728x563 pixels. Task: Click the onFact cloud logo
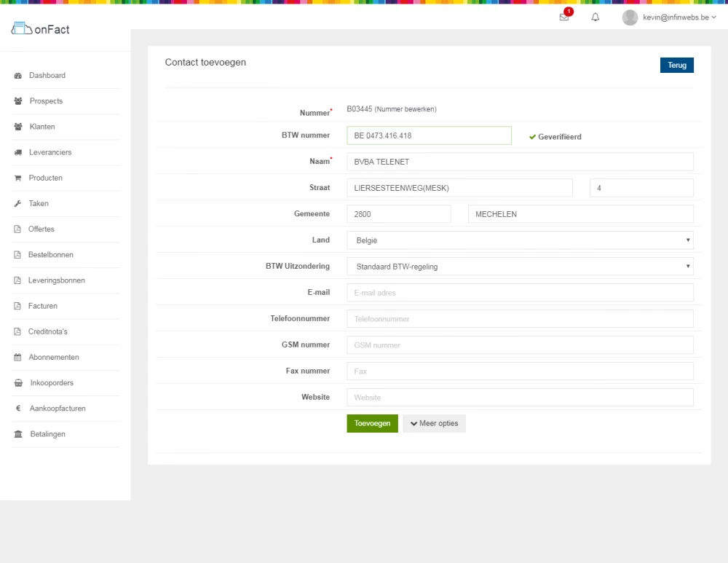pos(23,29)
